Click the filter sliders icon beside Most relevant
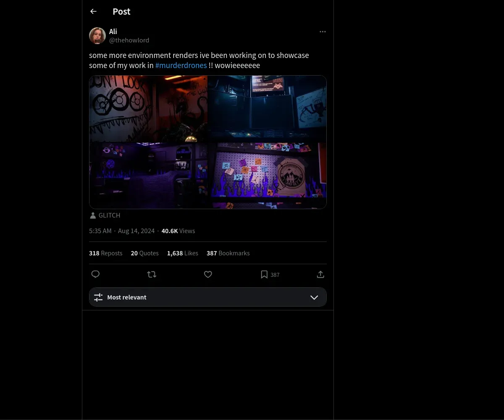This screenshot has width=504, height=420. [98, 297]
